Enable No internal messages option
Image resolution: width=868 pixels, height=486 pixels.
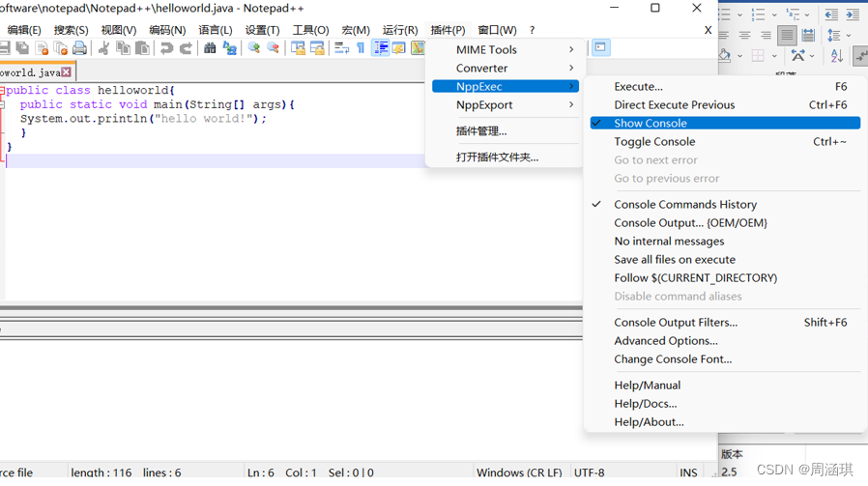point(725,242)
